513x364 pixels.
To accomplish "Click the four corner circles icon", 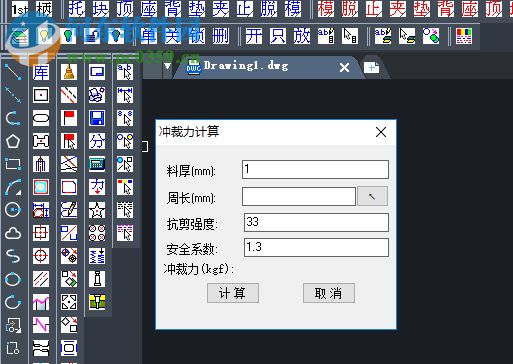I will (x=97, y=233).
